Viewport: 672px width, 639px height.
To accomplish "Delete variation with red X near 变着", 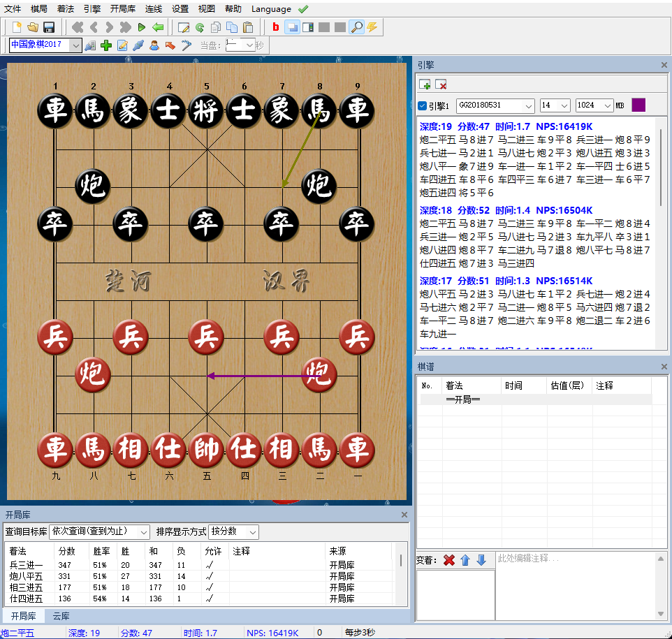I will [x=449, y=560].
